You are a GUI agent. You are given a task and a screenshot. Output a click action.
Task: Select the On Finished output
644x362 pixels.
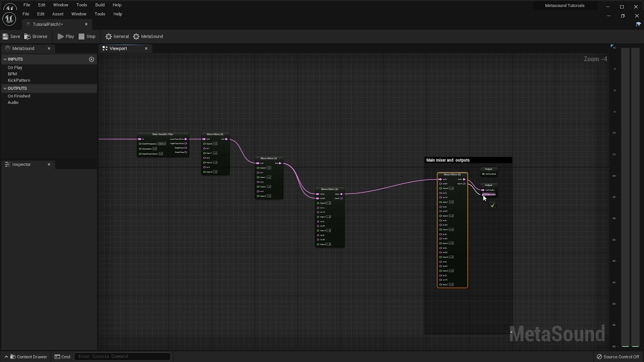coord(19,96)
